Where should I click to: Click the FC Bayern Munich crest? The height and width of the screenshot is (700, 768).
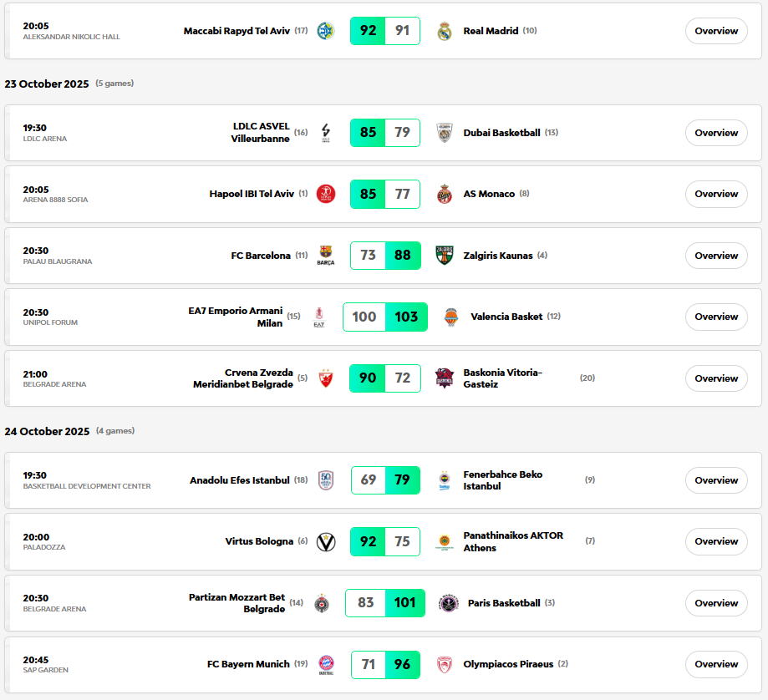coord(326,664)
